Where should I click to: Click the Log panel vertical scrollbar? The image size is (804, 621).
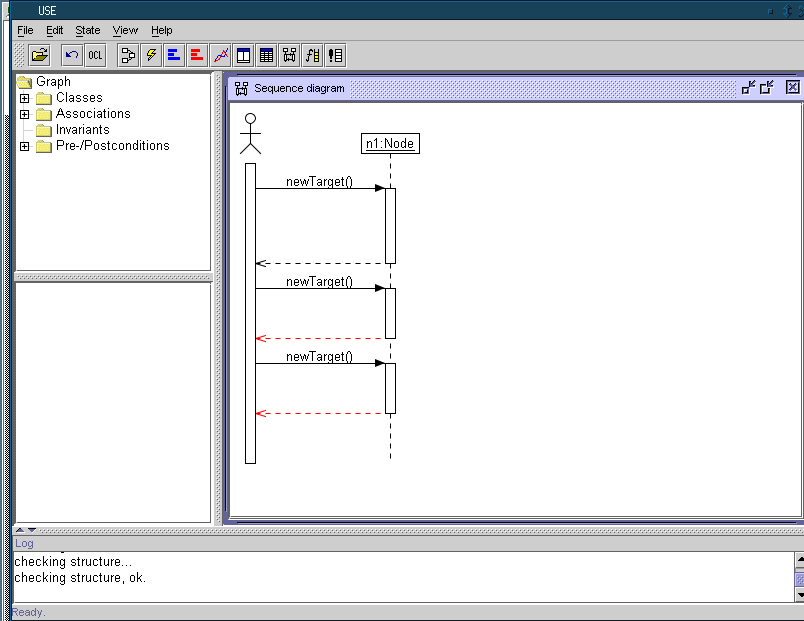798,577
